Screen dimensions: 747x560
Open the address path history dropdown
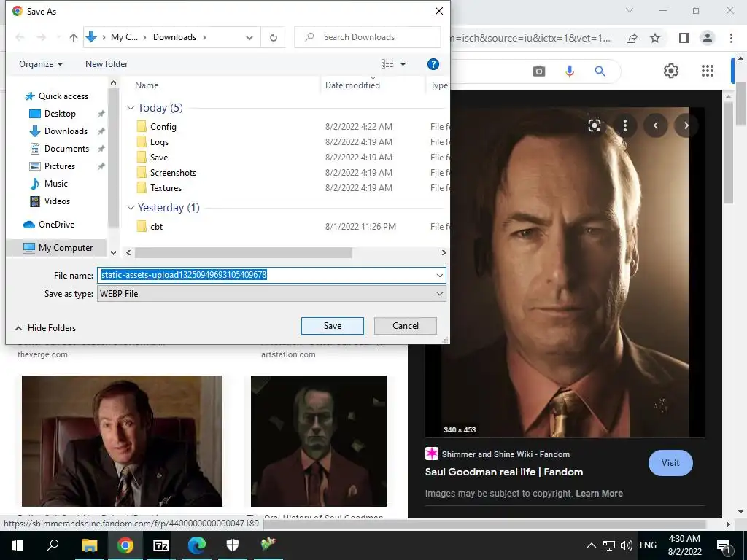pos(249,38)
